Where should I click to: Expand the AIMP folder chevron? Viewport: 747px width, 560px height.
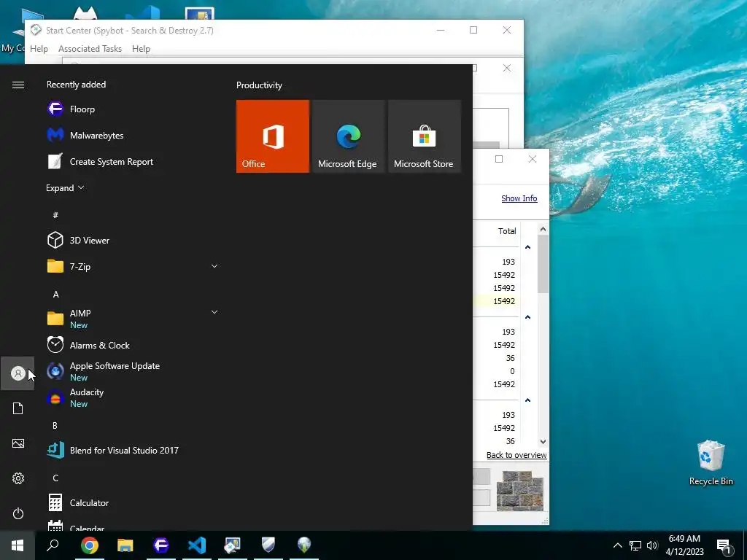pyautogui.click(x=214, y=312)
